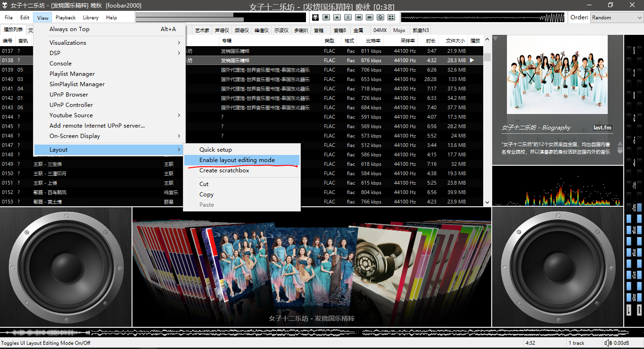
Task: Switch to the 音箱8 tab
Action: [340, 30]
